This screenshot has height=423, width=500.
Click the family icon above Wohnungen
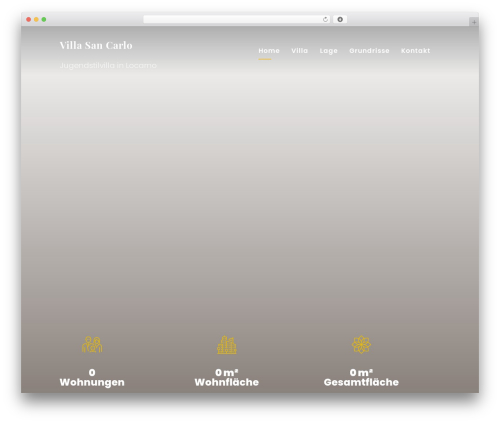tap(92, 344)
